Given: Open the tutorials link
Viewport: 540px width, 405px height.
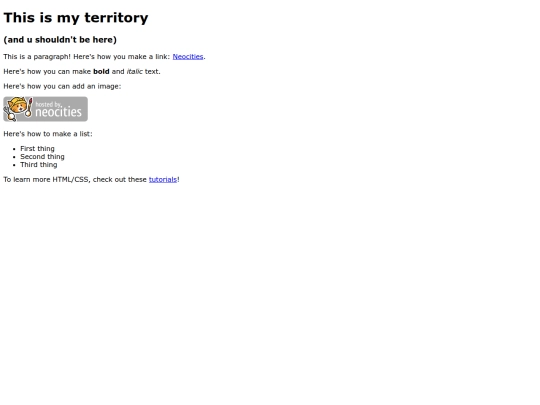Looking at the screenshot, I should [163, 179].
